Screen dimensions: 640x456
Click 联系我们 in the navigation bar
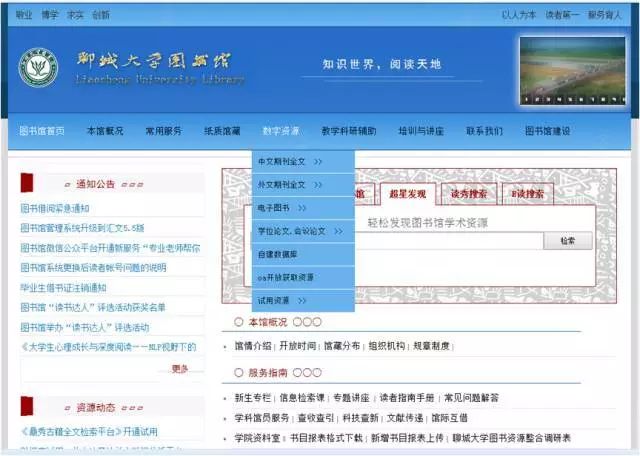pos(484,131)
